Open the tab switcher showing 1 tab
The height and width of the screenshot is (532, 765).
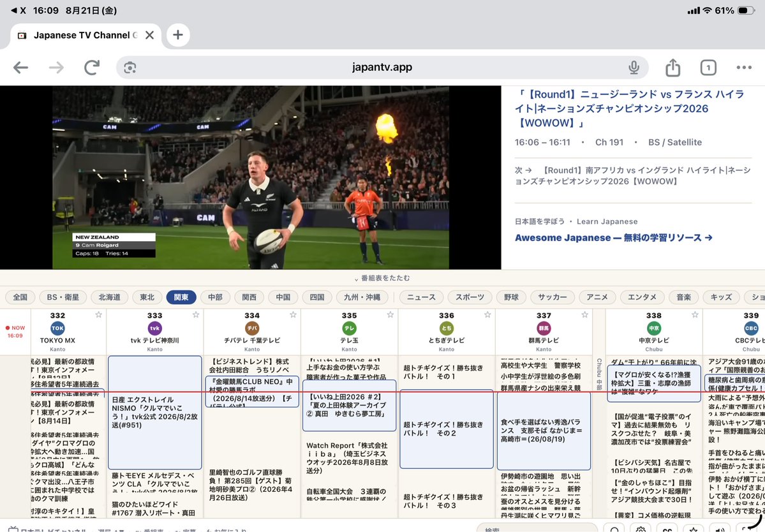point(708,67)
